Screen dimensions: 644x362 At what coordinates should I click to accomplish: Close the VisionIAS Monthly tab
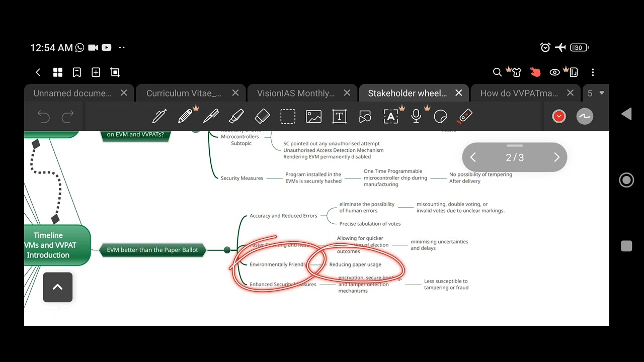(x=347, y=93)
